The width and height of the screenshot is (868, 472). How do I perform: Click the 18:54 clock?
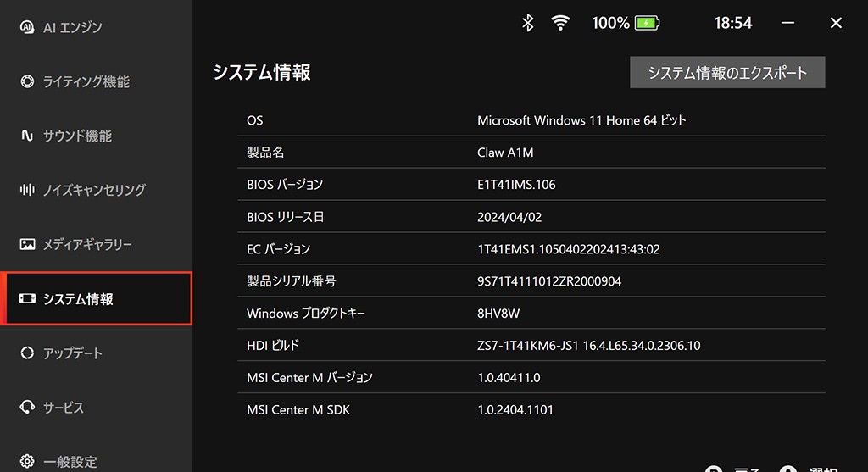(x=733, y=23)
